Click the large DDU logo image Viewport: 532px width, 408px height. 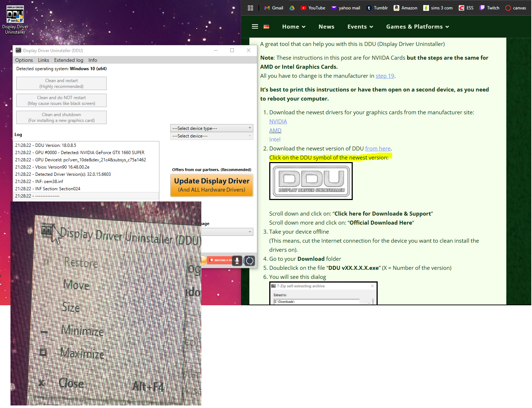click(x=311, y=181)
